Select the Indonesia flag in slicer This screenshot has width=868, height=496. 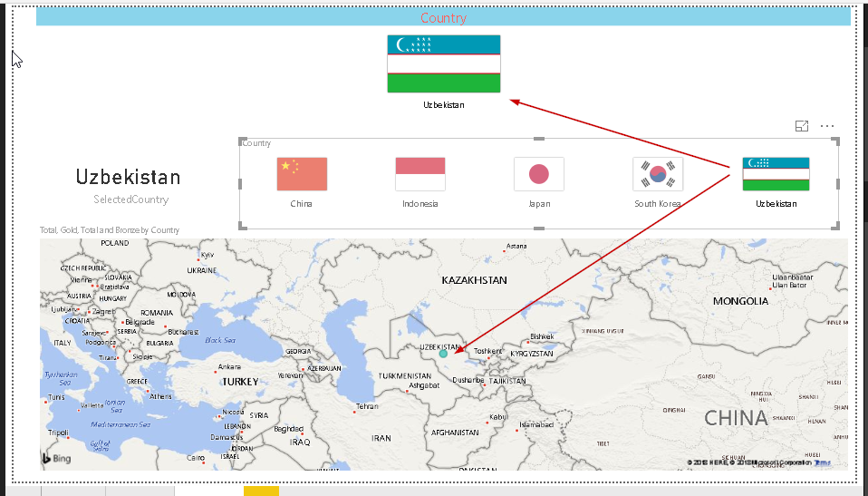[420, 174]
